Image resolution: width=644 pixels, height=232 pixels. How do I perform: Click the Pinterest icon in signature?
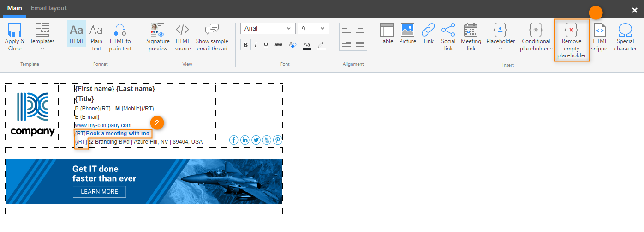[x=278, y=140]
